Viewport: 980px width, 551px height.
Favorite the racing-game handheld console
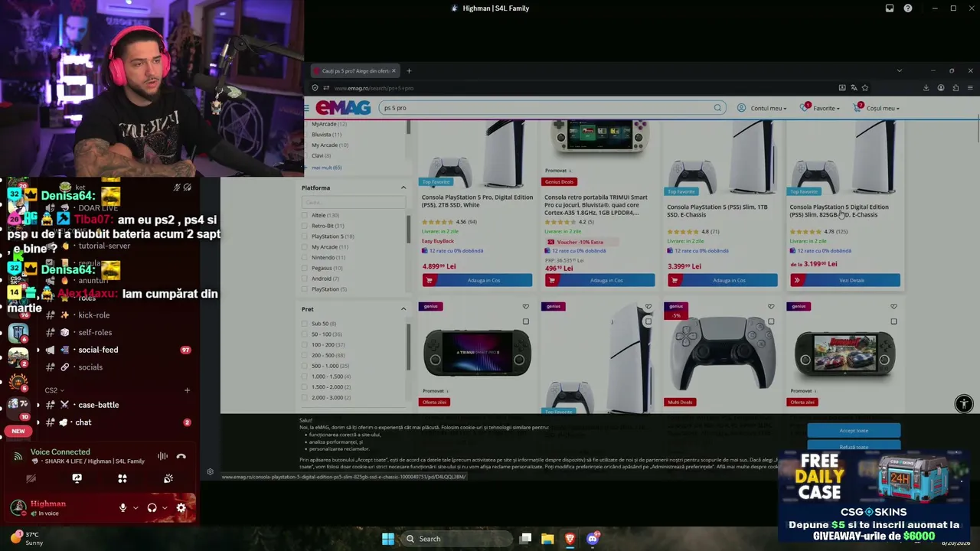tap(893, 307)
